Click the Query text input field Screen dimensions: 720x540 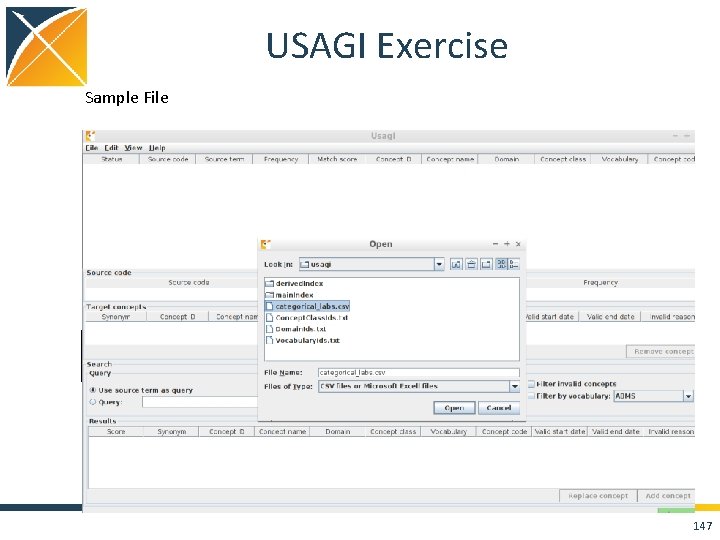(200, 402)
